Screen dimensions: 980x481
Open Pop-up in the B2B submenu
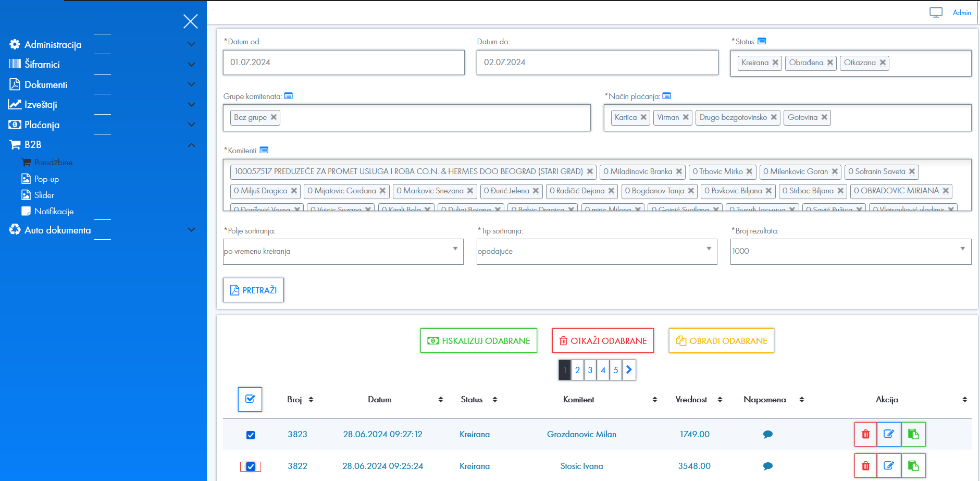click(x=40, y=179)
